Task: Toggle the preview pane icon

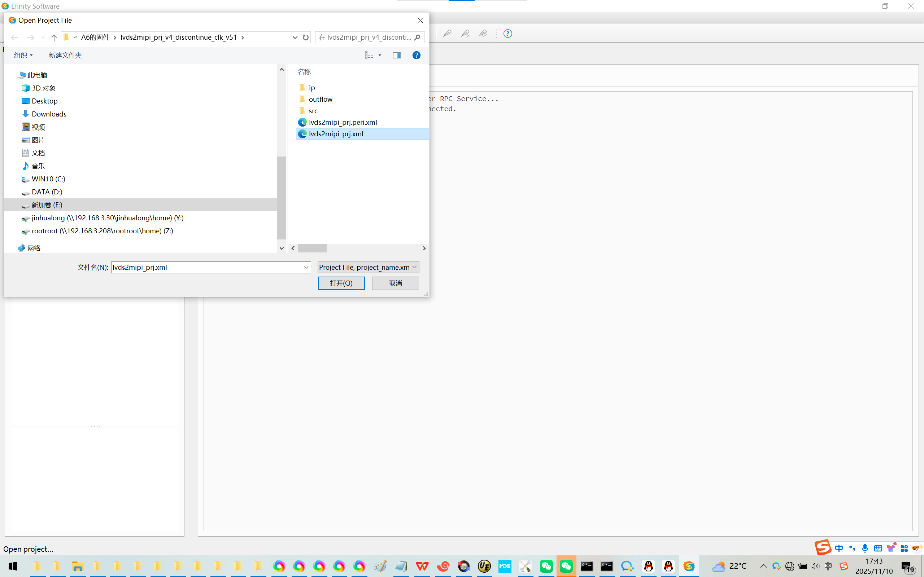Action: click(x=397, y=55)
